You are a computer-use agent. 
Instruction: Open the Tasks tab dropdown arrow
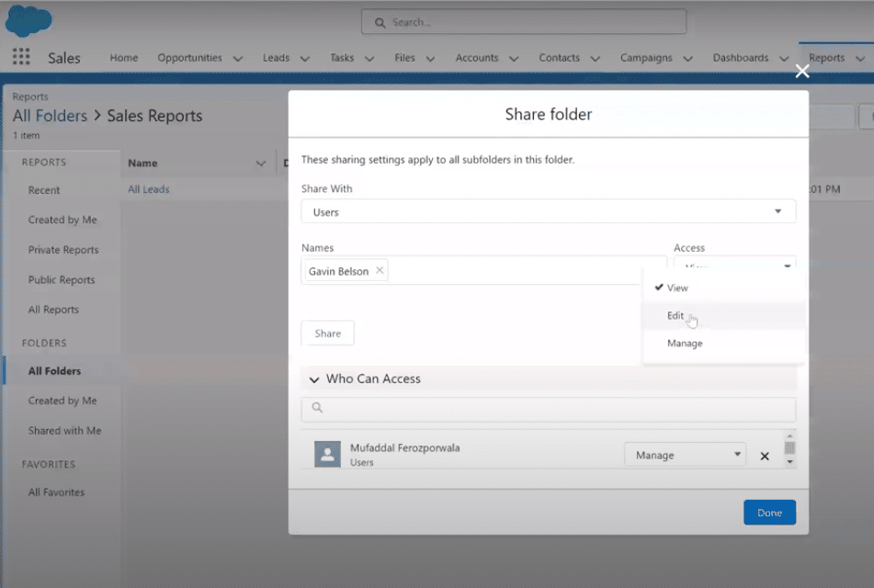[x=369, y=59]
